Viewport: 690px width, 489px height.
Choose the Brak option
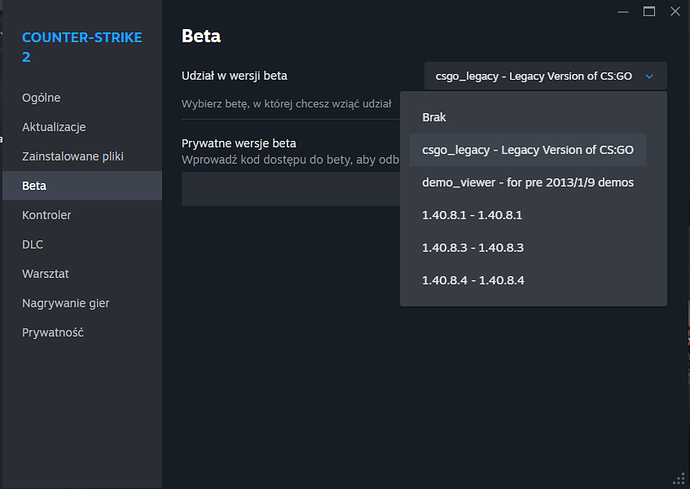click(x=528, y=118)
